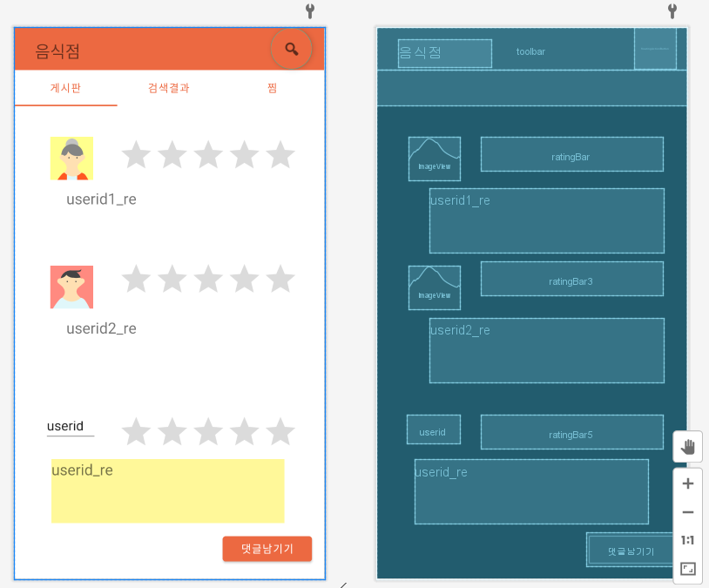This screenshot has height=588, width=709.
Task: Select the 댓글남기기 button in blueprint view
Action: tap(631, 551)
